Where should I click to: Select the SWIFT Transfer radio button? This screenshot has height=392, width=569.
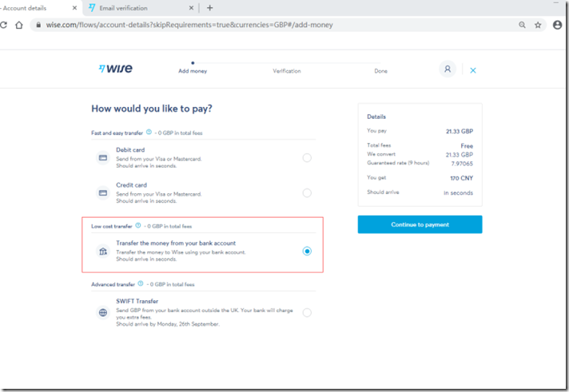tap(307, 313)
